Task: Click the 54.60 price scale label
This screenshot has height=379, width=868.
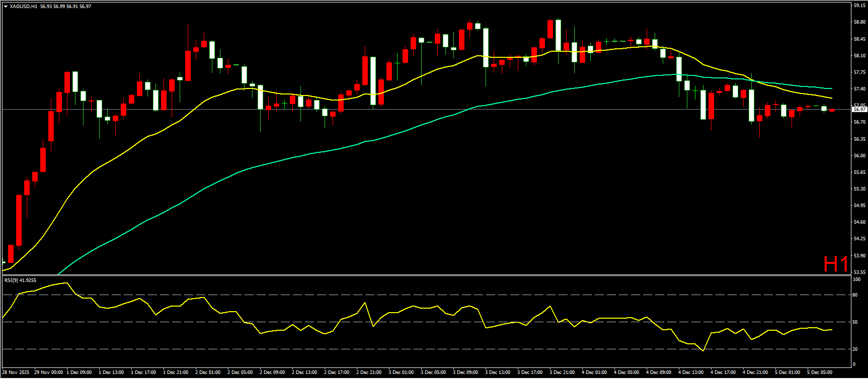Action: pyautogui.click(x=859, y=222)
